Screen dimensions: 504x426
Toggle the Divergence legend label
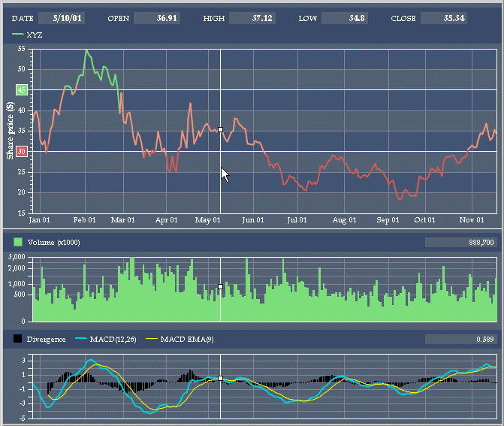pyautogui.click(x=46, y=340)
